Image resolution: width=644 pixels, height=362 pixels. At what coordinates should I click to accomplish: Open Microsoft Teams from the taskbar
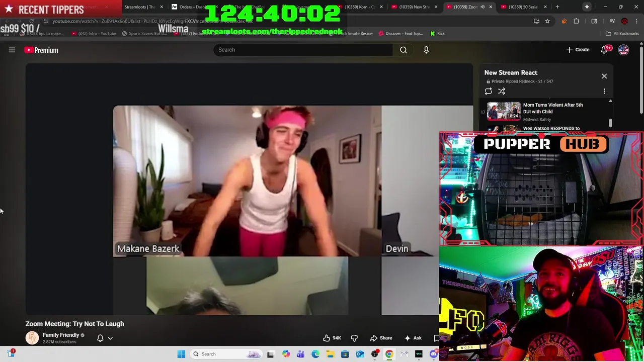click(300, 354)
